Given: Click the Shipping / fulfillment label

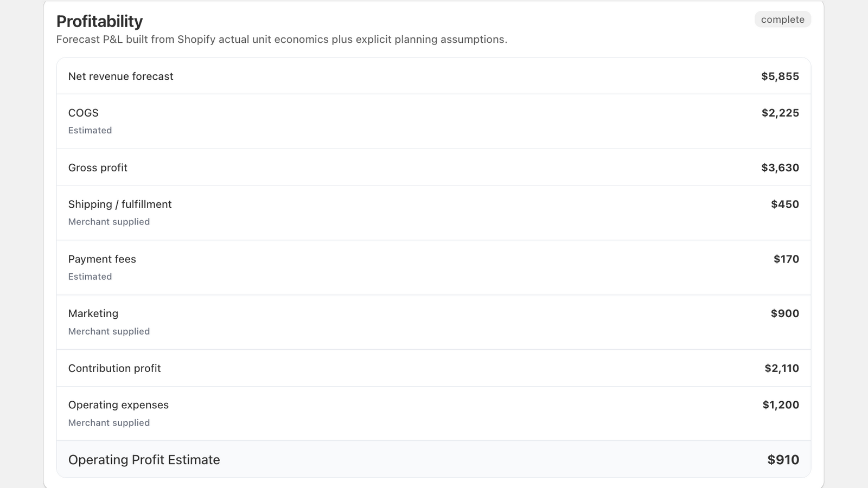Looking at the screenshot, I should (x=120, y=204).
